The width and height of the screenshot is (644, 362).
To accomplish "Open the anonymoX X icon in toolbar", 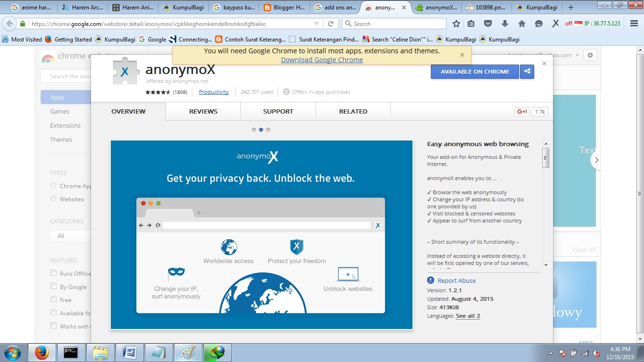I will coord(555,24).
